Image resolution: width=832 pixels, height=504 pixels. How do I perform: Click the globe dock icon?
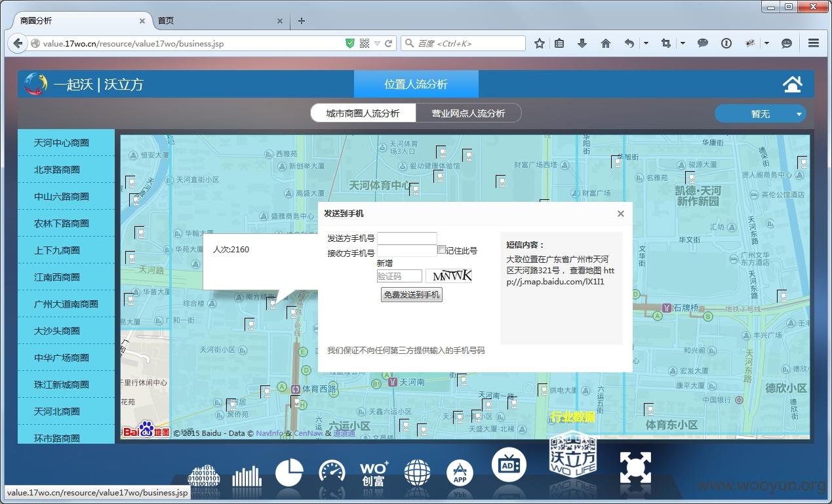(417, 473)
